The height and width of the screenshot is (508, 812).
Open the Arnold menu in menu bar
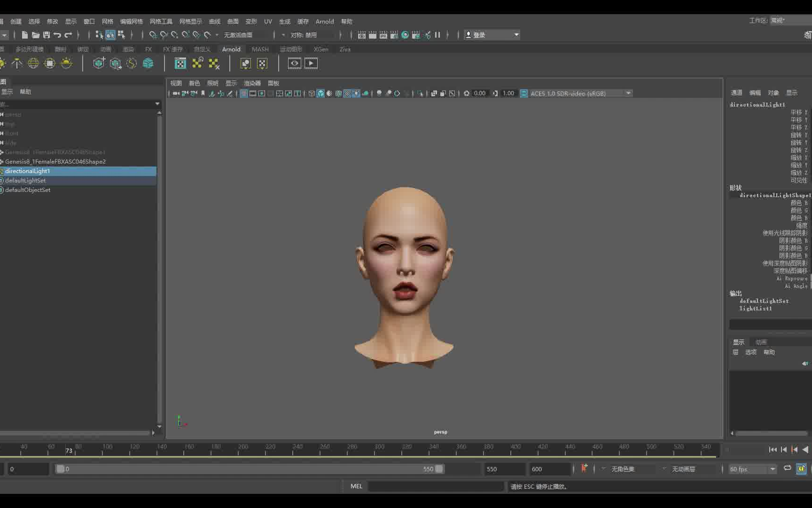(324, 22)
